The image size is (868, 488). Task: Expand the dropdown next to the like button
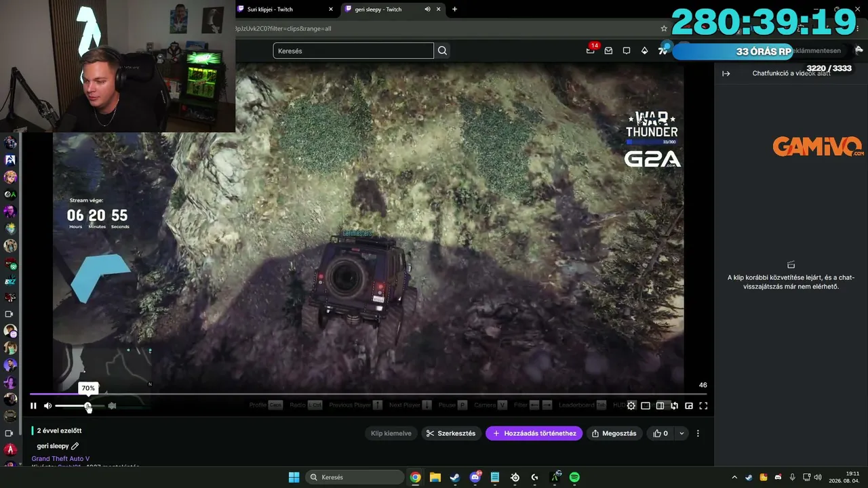tap(682, 433)
